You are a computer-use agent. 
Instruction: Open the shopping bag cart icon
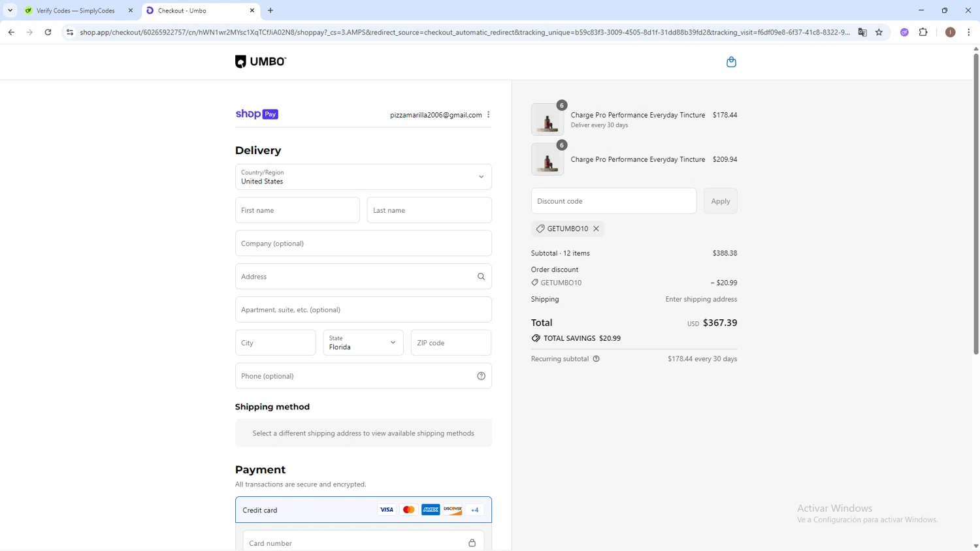click(x=731, y=62)
